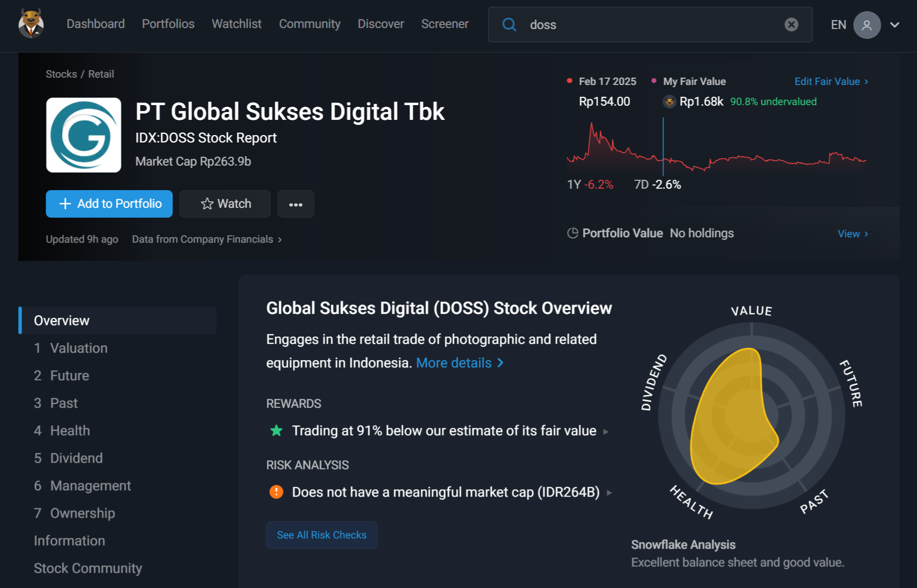Toggle Watch star for this stock
The width and height of the screenshot is (917, 588).
(225, 204)
